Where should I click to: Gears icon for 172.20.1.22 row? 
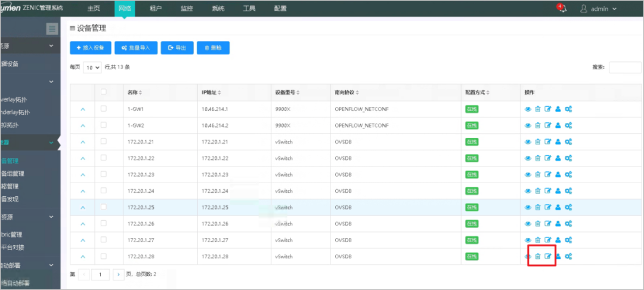(568, 158)
